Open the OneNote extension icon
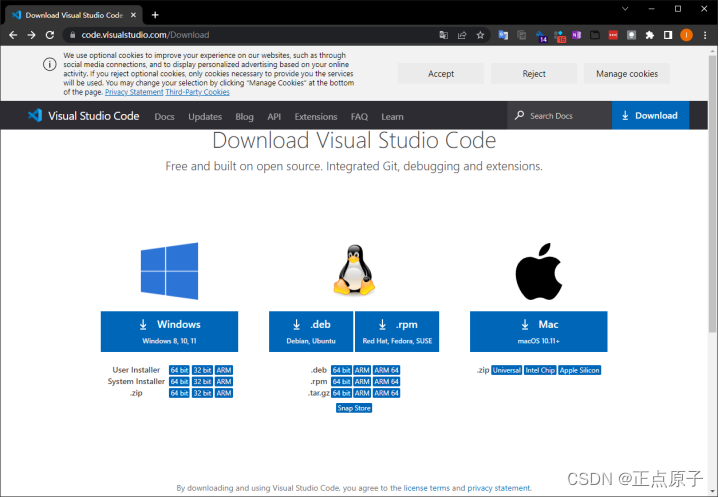719x497 pixels. (576, 35)
